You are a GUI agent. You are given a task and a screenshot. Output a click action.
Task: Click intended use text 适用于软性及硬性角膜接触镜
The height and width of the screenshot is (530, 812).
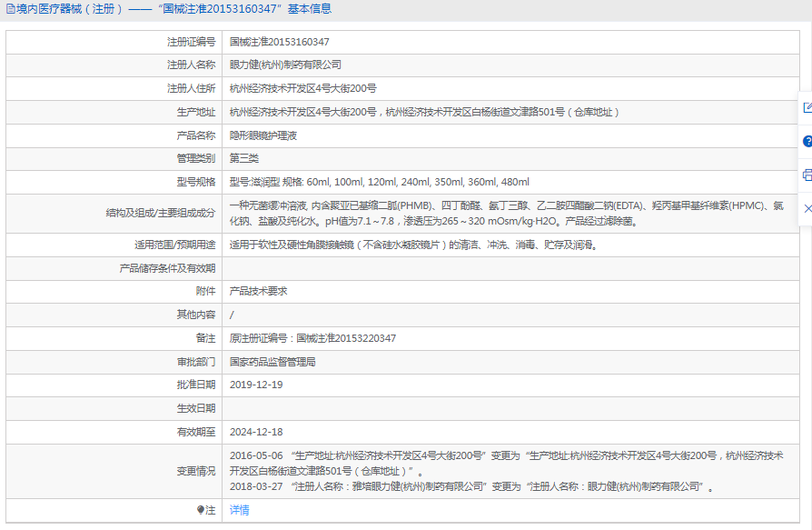pos(414,245)
